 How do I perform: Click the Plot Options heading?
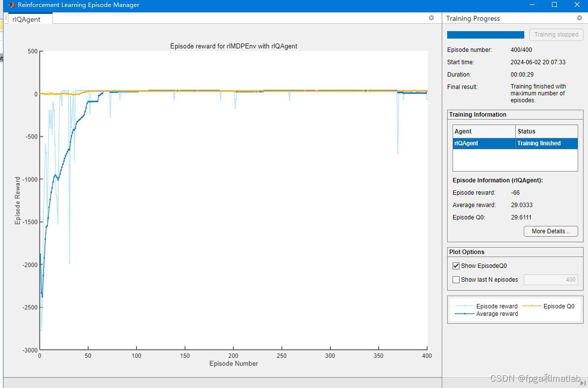coord(467,252)
